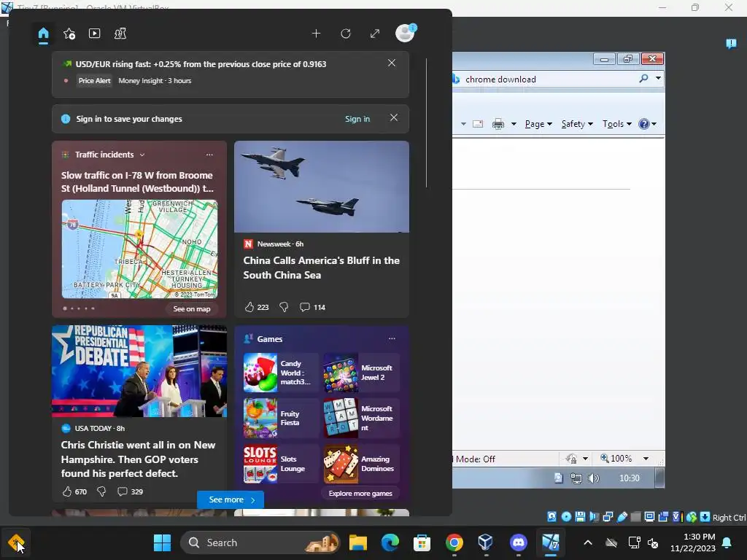Dislike the USA TODAY Chris Christie article
Image resolution: width=747 pixels, height=560 pixels.
pos(101,491)
